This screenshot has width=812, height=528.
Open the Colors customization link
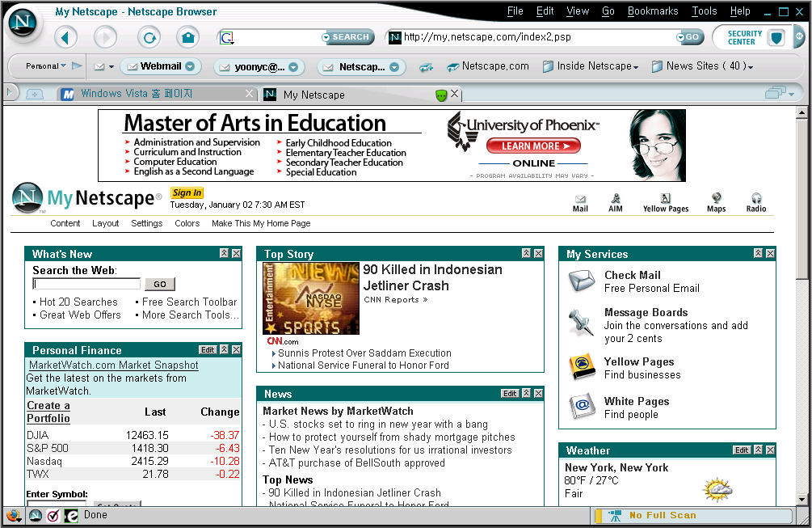point(187,223)
